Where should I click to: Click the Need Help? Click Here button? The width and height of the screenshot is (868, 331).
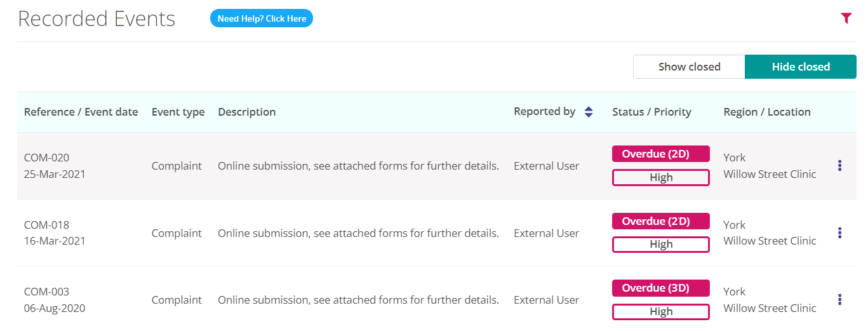(x=262, y=18)
